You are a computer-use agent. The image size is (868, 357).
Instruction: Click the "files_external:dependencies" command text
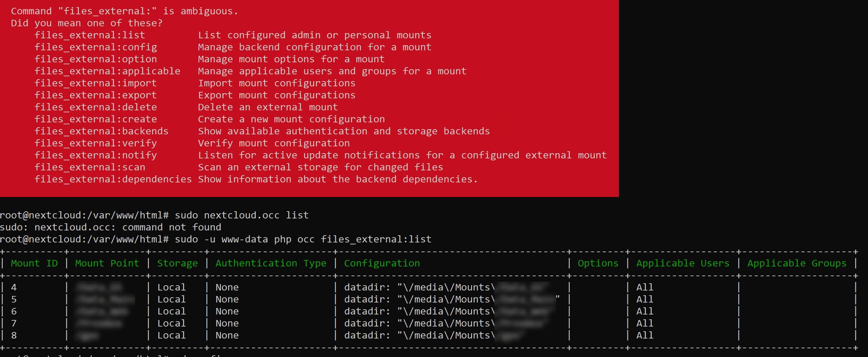113,179
